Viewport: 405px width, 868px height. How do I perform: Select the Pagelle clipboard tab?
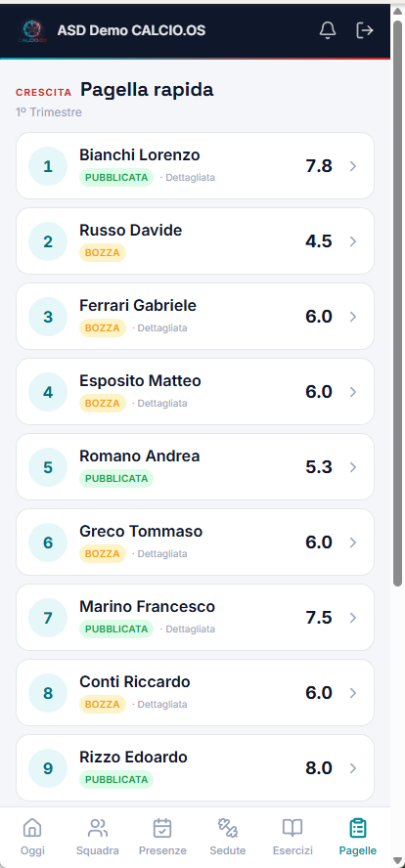click(358, 838)
